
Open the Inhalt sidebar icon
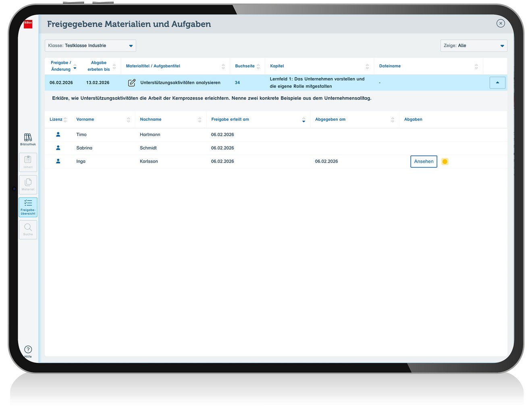[28, 162]
